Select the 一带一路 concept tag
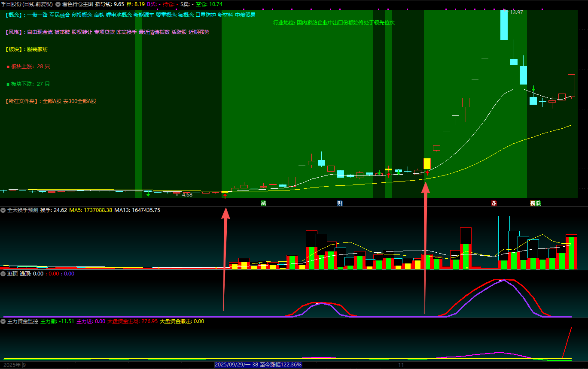The width and height of the screenshot is (588, 369). [37, 15]
